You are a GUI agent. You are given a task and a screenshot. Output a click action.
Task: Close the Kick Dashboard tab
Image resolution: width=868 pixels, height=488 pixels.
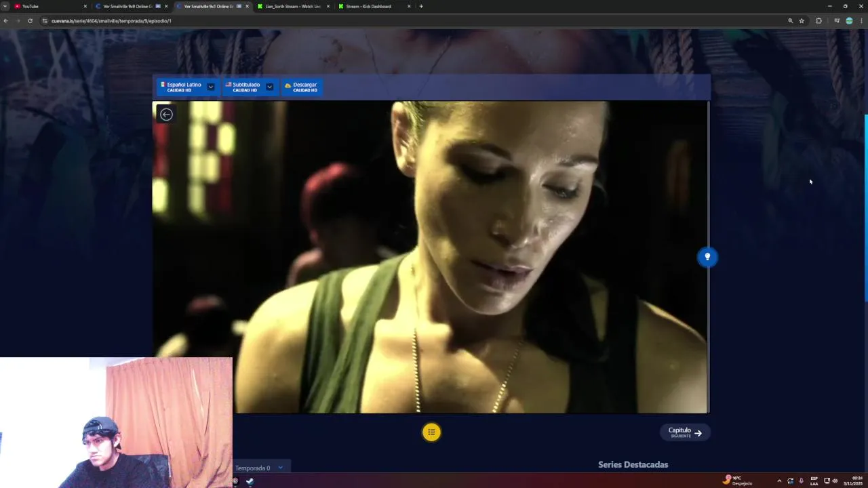pyautogui.click(x=409, y=6)
